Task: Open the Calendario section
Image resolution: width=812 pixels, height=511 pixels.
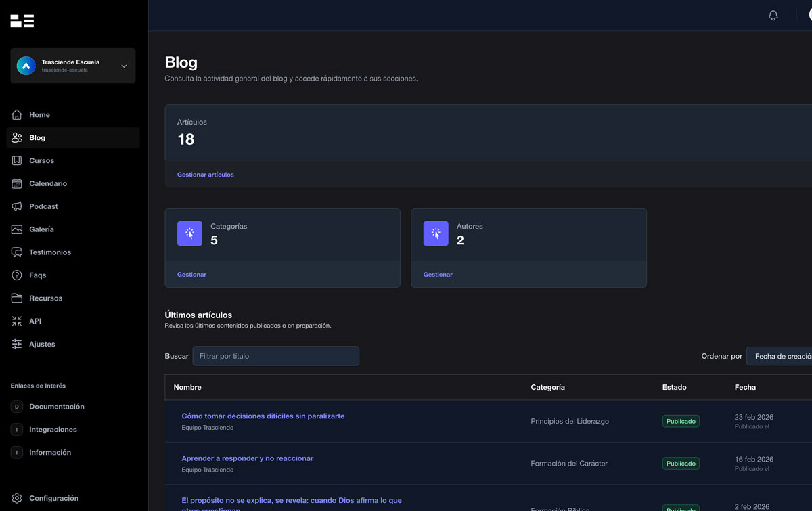Action: coord(17,183)
